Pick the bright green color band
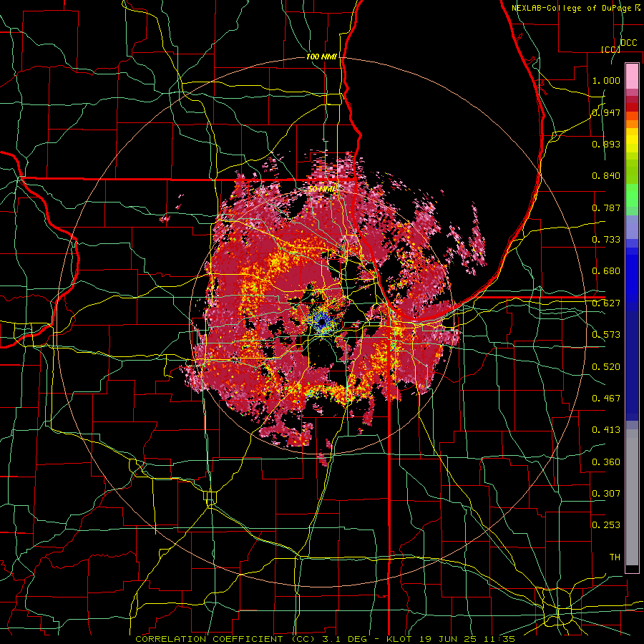This screenshot has height=644, width=644. 632,195
